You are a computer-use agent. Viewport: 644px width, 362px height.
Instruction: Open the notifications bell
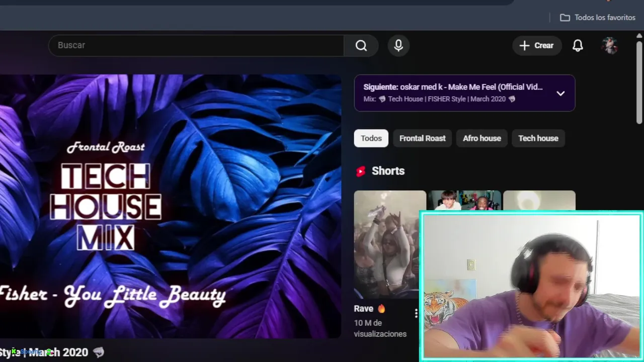tap(578, 45)
